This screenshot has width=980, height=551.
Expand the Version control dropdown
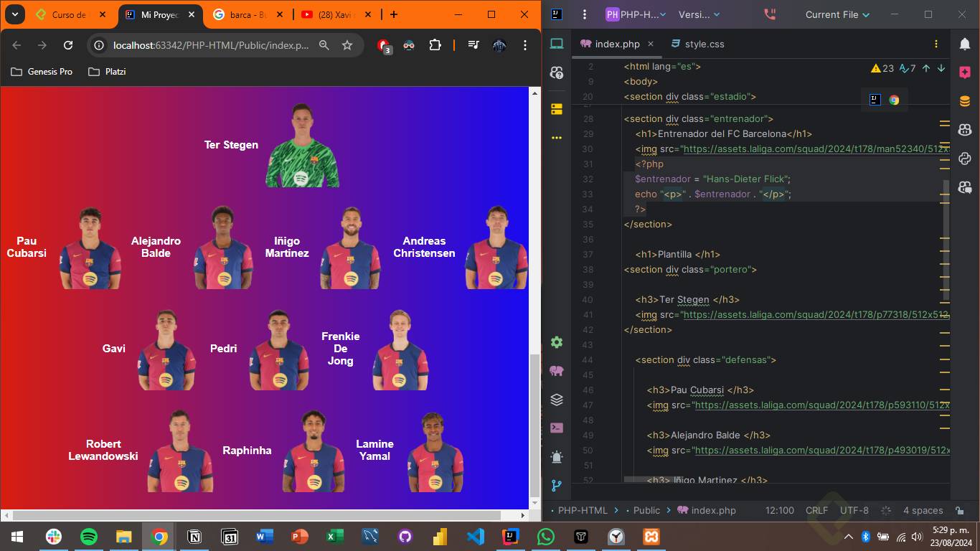pos(699,14)
